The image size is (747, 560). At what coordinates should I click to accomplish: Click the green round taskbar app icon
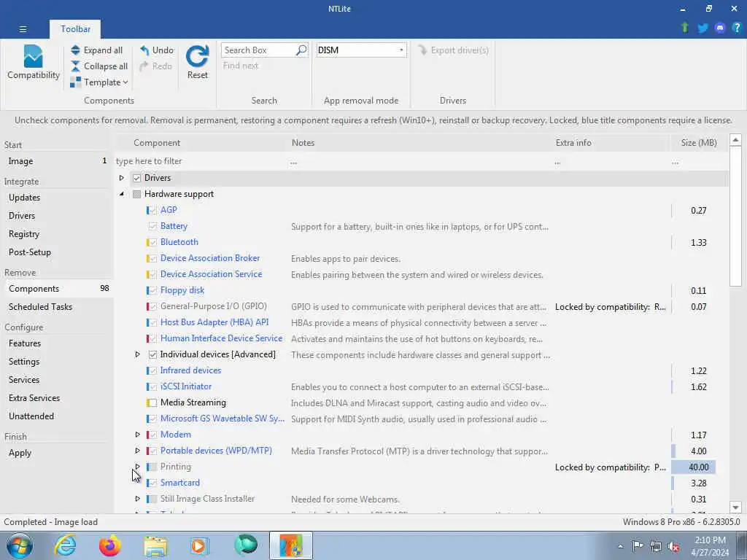(x=246, y=545)
